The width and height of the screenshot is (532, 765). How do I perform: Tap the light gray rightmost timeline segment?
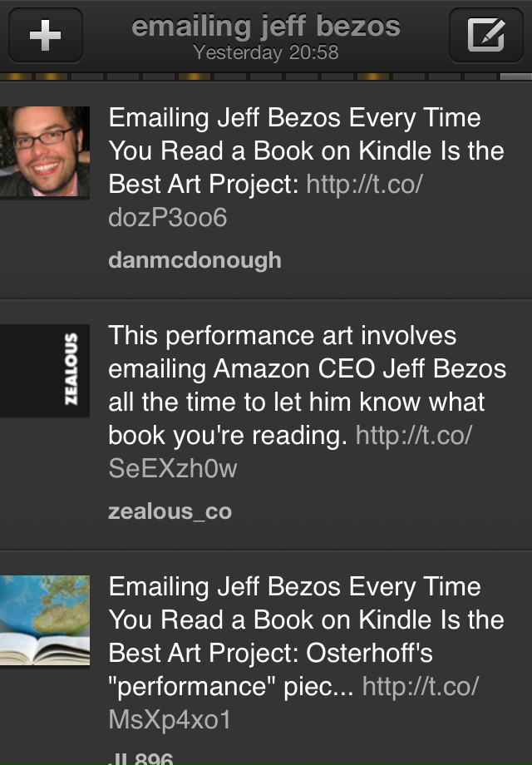coord(515,76)
